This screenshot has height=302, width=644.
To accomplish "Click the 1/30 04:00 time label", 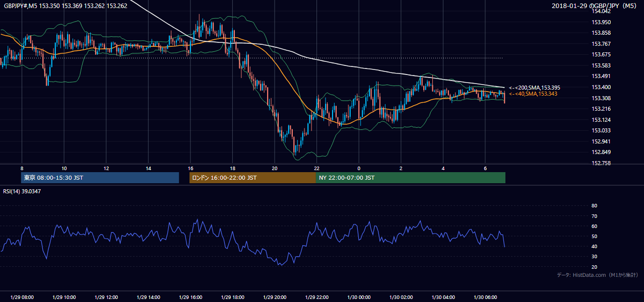I will coord(443,297).
